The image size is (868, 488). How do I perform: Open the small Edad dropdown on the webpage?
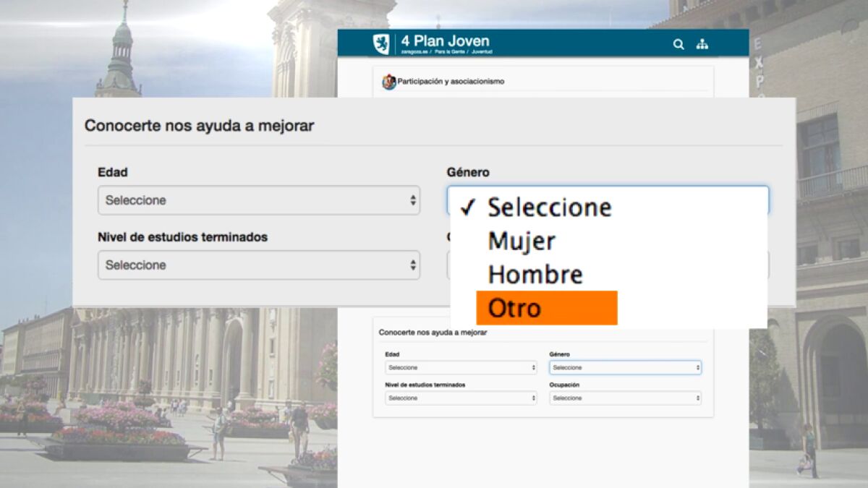point(461,367)
